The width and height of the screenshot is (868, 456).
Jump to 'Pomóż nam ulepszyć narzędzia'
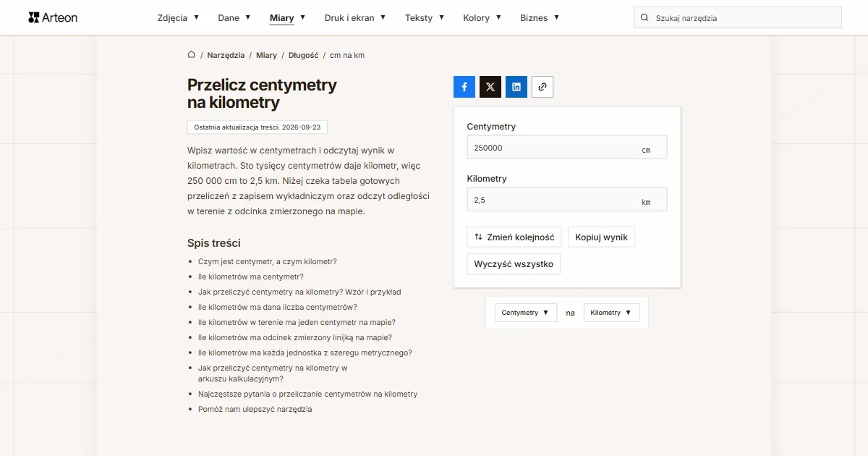(x=255, y=409)
